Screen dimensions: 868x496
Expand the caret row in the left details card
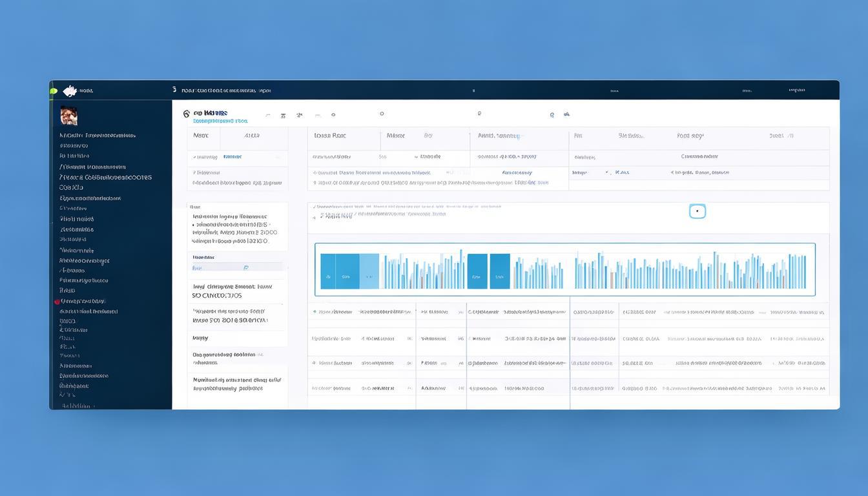194,172
